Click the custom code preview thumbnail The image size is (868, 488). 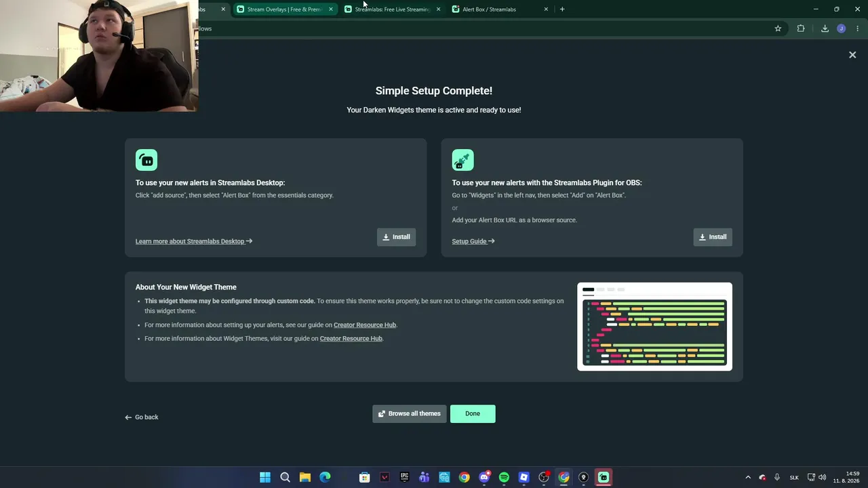click(654, 327)
